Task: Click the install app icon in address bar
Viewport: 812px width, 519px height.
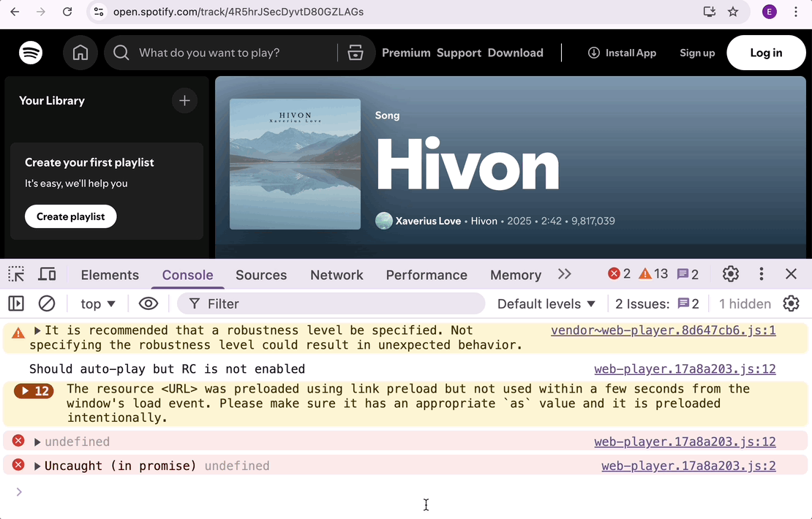Action: click(709, 12)
